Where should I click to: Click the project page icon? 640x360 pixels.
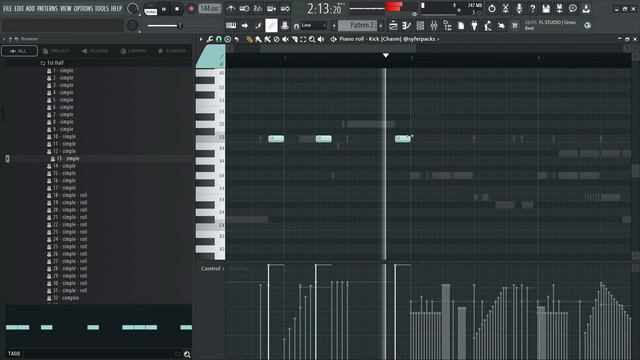tap(461, 26)
